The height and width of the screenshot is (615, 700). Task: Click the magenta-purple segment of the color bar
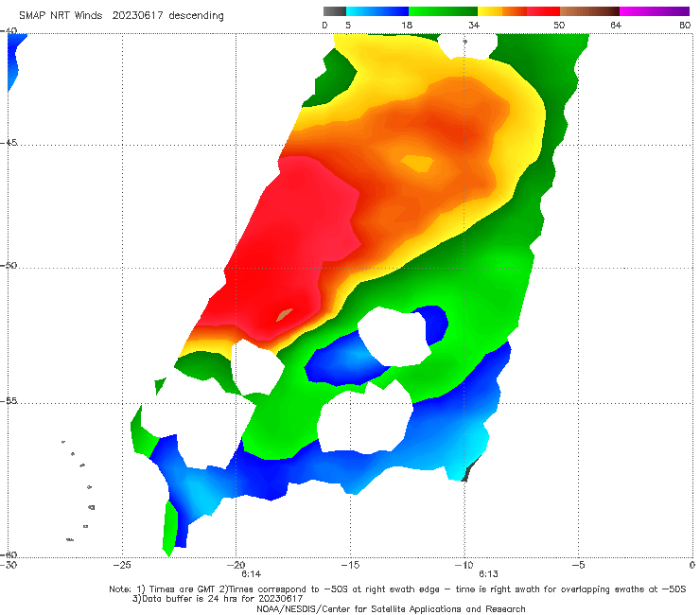pos(655,11)
